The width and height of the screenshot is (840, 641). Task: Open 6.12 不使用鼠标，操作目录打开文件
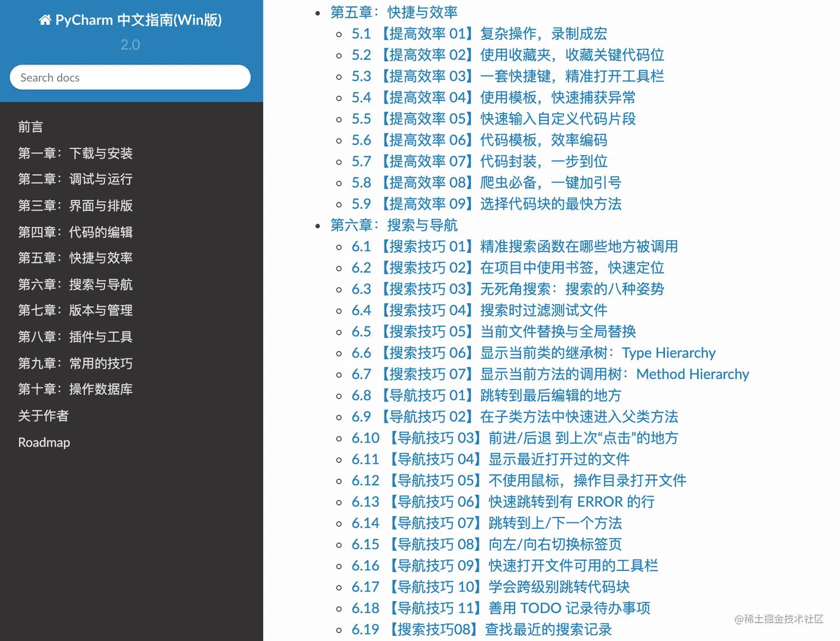(519, 481)
